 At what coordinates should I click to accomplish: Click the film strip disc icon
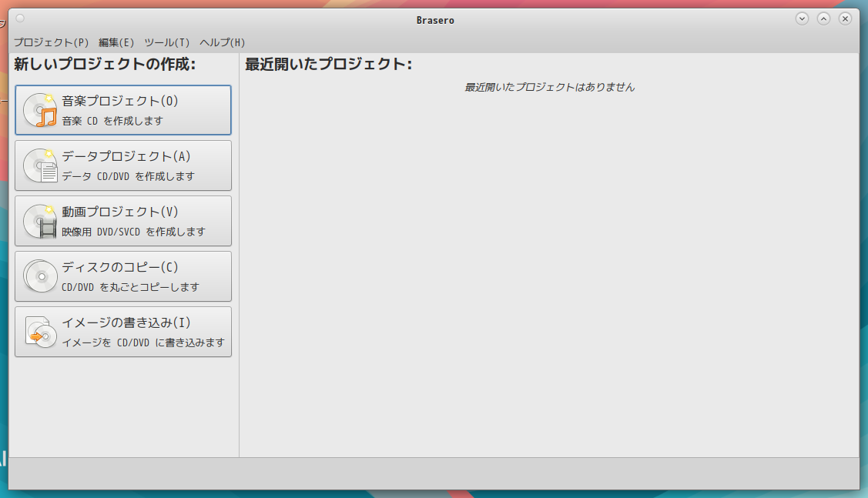coord(40,221)
